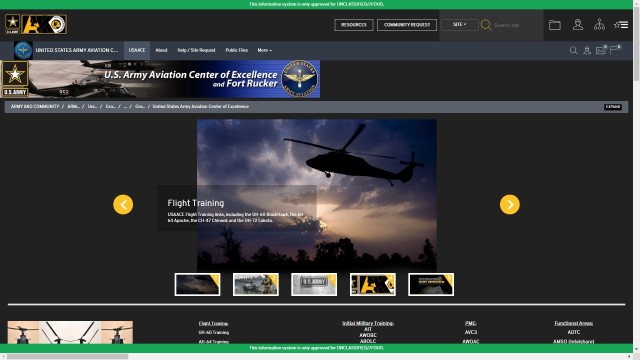
Task: Open the organization hierarchy icon
Action: (599, 24)
